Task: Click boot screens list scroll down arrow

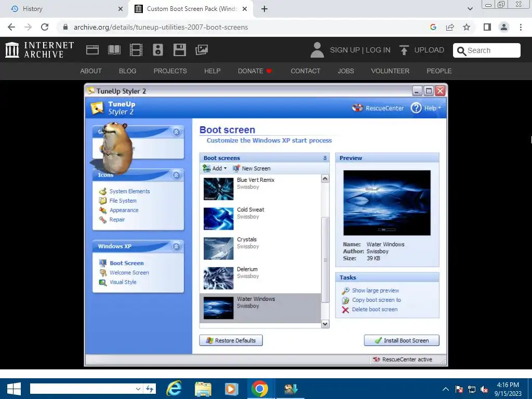Action: 325,324
